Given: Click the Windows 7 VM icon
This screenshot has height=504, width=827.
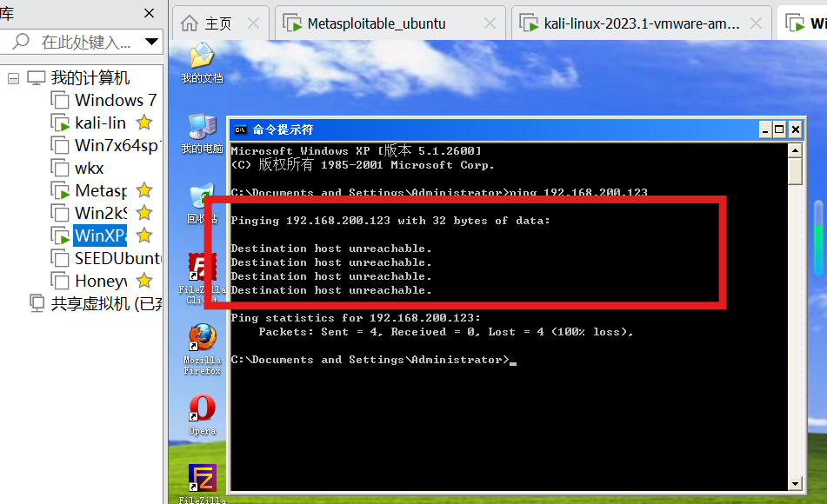Looking at the screenshot, I should pyautogui.click(x=60, y=100).
